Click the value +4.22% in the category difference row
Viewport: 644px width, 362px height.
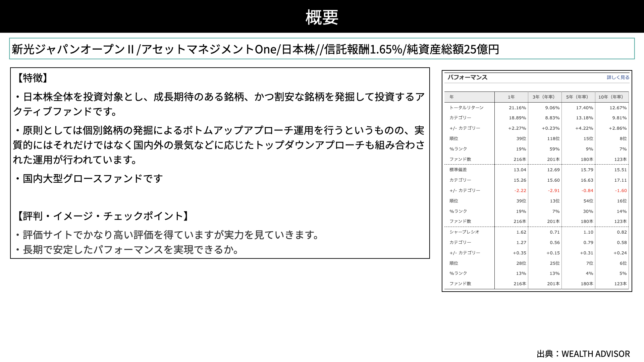584,128
